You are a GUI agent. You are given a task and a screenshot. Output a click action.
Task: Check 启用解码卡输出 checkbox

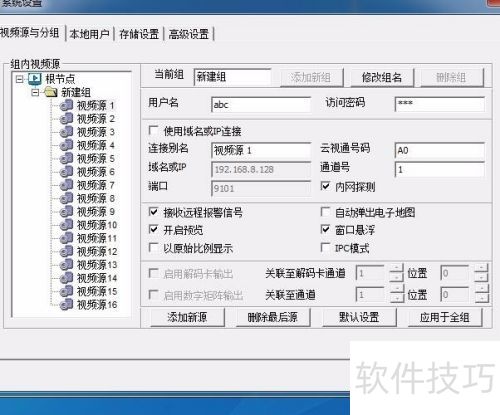click(x=153, y=274)
